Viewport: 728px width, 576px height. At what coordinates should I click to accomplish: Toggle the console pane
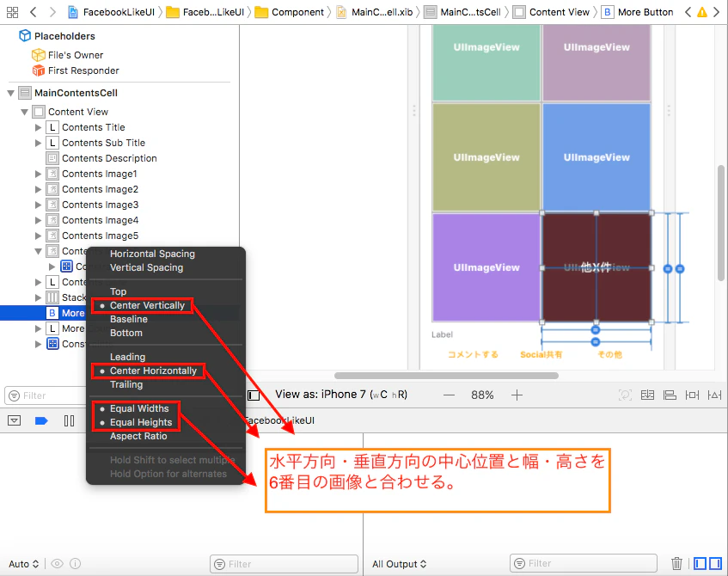click(x=715, y=563)
